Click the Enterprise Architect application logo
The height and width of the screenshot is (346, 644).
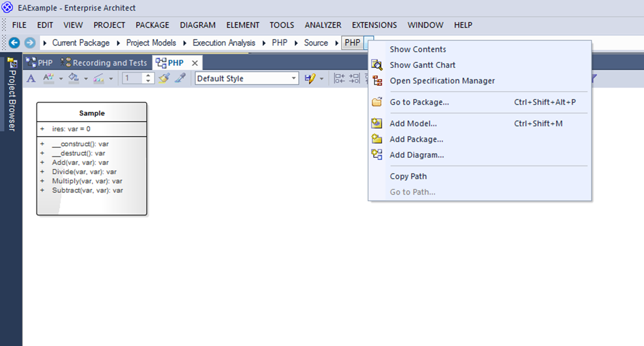tap(7, 8)
